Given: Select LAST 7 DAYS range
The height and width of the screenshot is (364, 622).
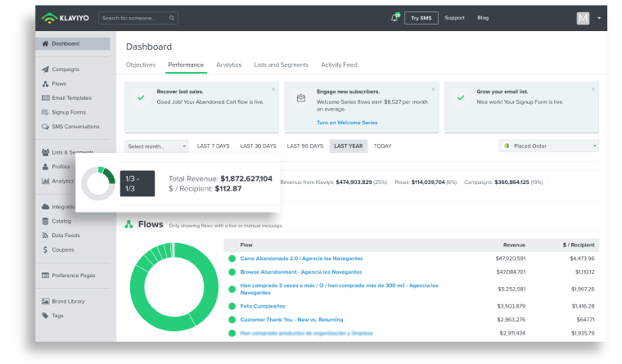Looking at the screenshot, I should (214, 146).
